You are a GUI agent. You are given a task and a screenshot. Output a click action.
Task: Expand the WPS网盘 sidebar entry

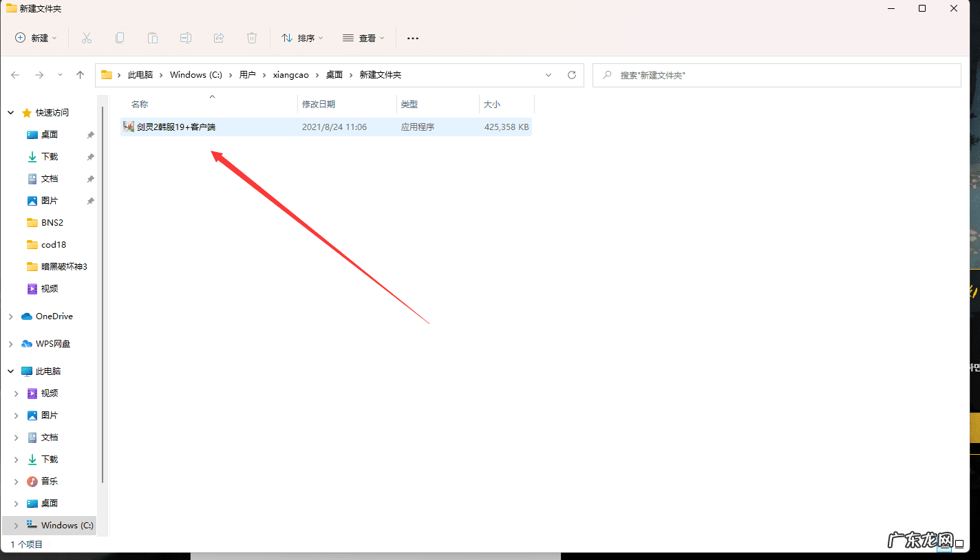pyautogui.click(x=10, y=343)
